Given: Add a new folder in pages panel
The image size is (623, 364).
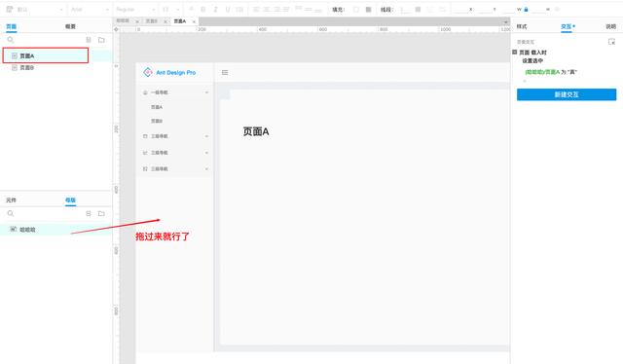Looking at the screenshot, I should click(101, 40).
